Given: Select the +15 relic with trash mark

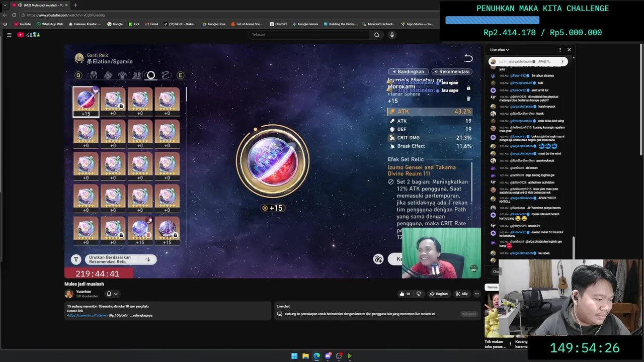Looking at the screenshot, I should (x=140, y=231).
